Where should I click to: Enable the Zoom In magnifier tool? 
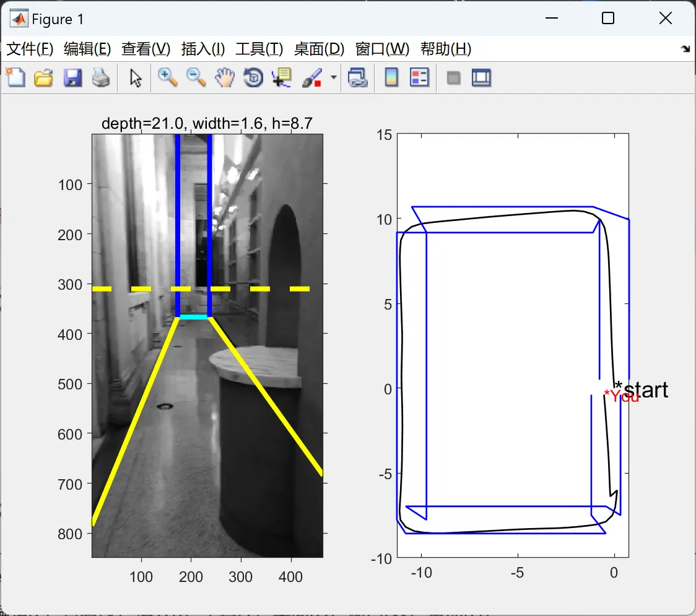click(167, 78)
